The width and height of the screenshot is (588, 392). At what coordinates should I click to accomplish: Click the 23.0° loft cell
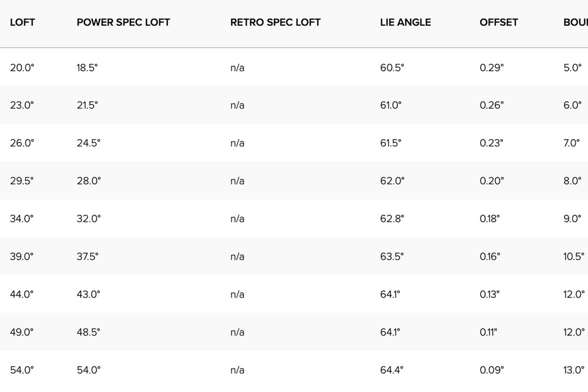(x=22, y=105)
